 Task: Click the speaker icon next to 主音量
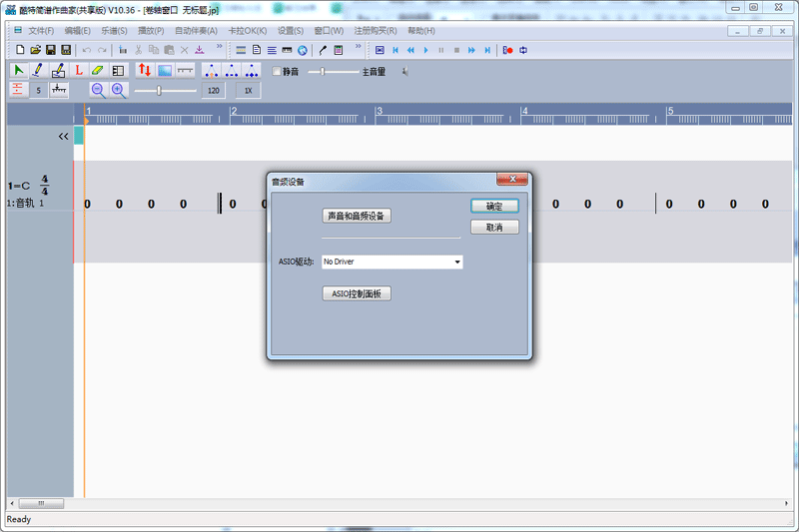click(404, 71)
